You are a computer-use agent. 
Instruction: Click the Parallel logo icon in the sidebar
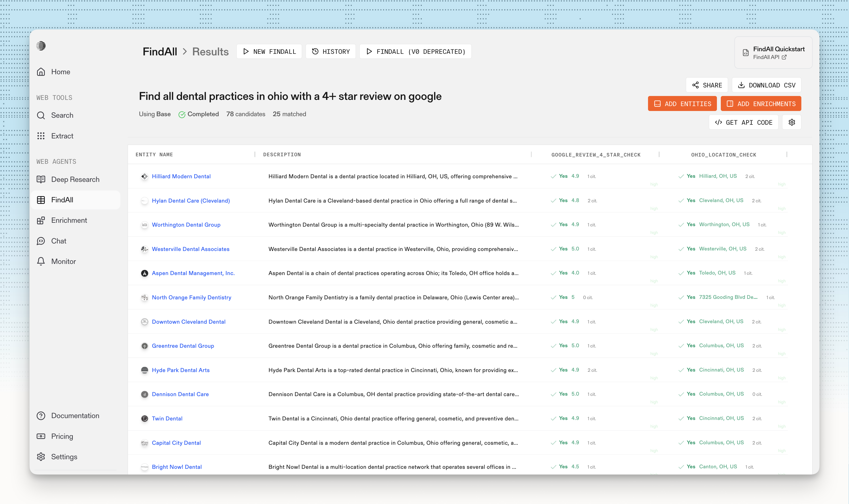(41, 46)
